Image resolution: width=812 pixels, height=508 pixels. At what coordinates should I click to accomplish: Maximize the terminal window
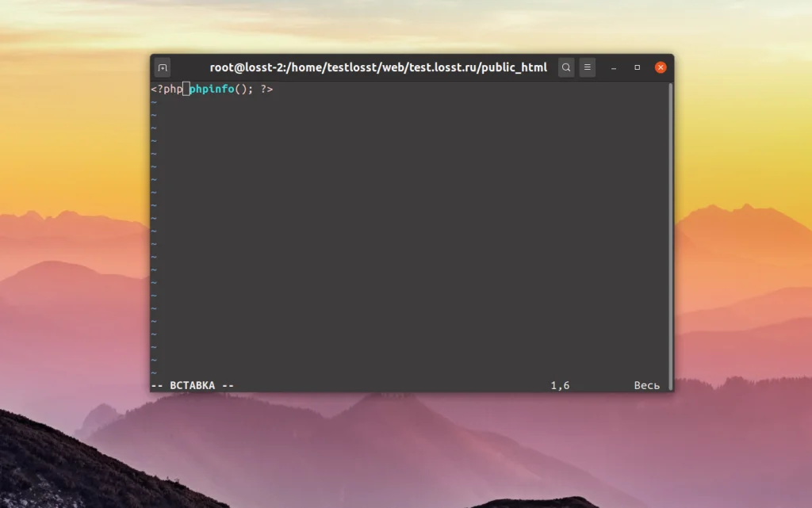638,67
